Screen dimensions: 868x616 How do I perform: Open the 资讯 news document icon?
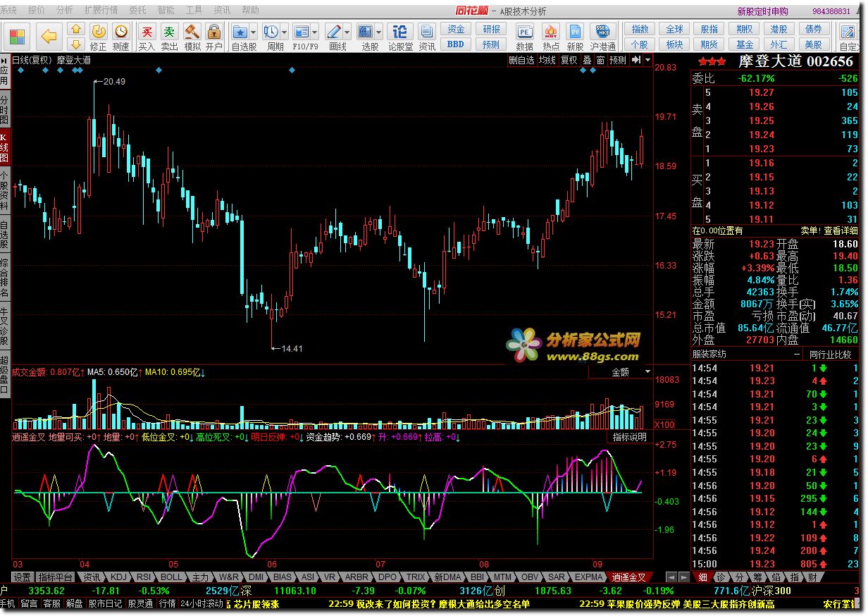coord(427,32)
